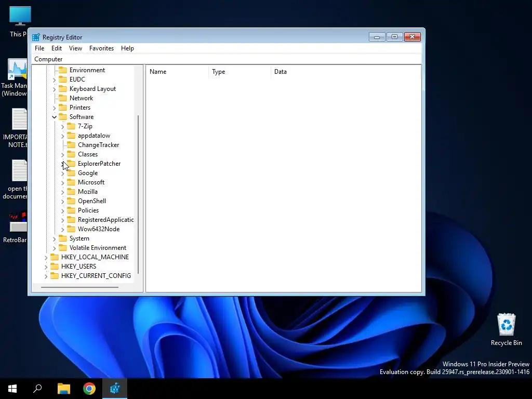Select the OpenShell folder icon

pyautogui.click(x=71, y=201)
